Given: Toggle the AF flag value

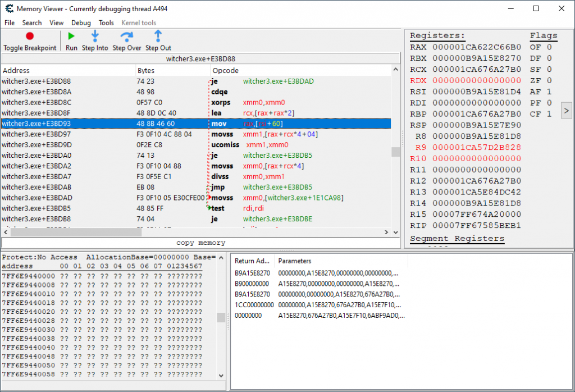Looking at the screenshot, I should 549,92.
